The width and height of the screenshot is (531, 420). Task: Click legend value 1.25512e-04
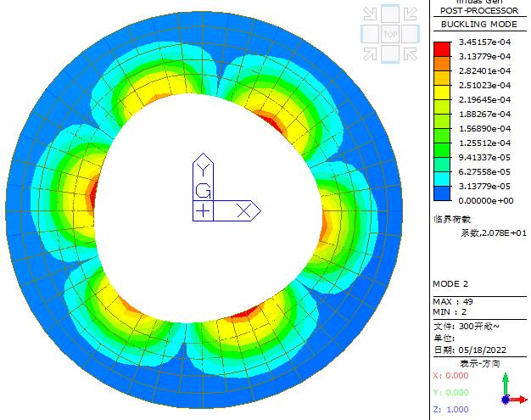pyautogui.click(x=484, y=143)
